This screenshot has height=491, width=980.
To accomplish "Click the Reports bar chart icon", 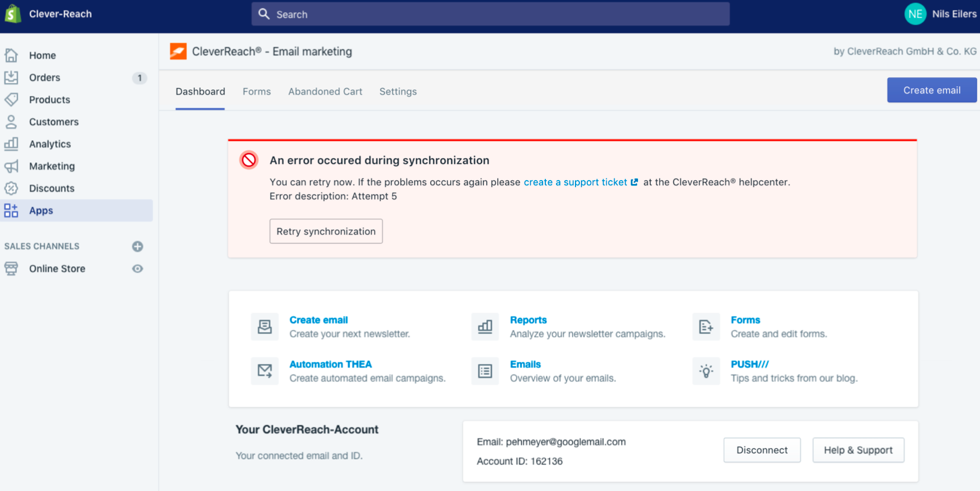I will pyautogui.click(x=485, y=327).
